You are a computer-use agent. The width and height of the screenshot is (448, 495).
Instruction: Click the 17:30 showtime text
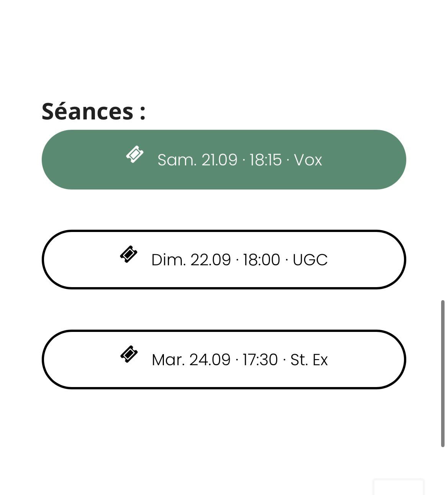pyautogui.click(x=260, y=359)
